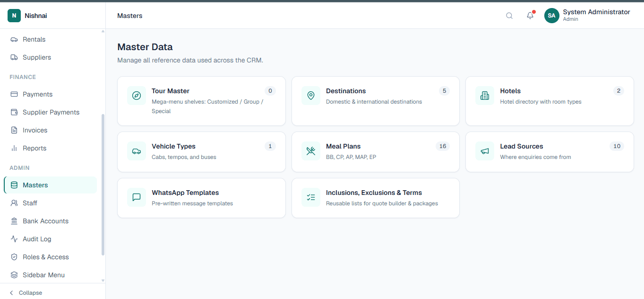Click the Lead Sources megaphone icon

[x=485, y=151]
